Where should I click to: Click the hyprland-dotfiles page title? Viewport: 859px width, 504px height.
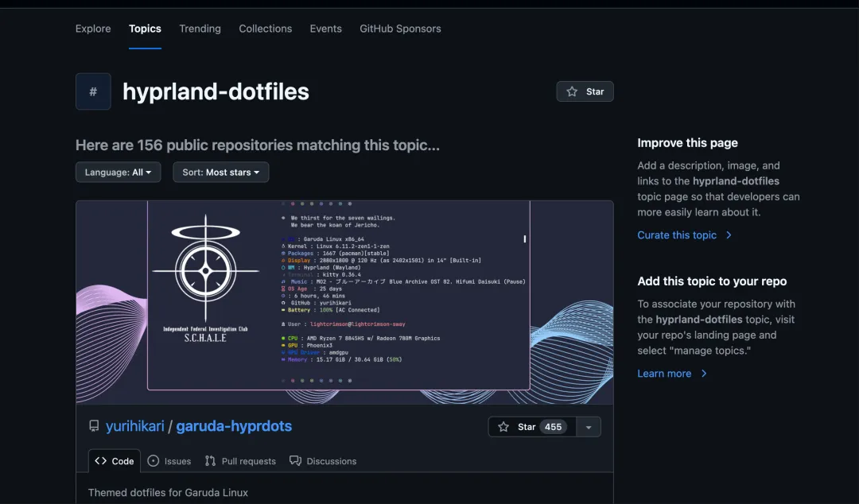pos(216,91)
